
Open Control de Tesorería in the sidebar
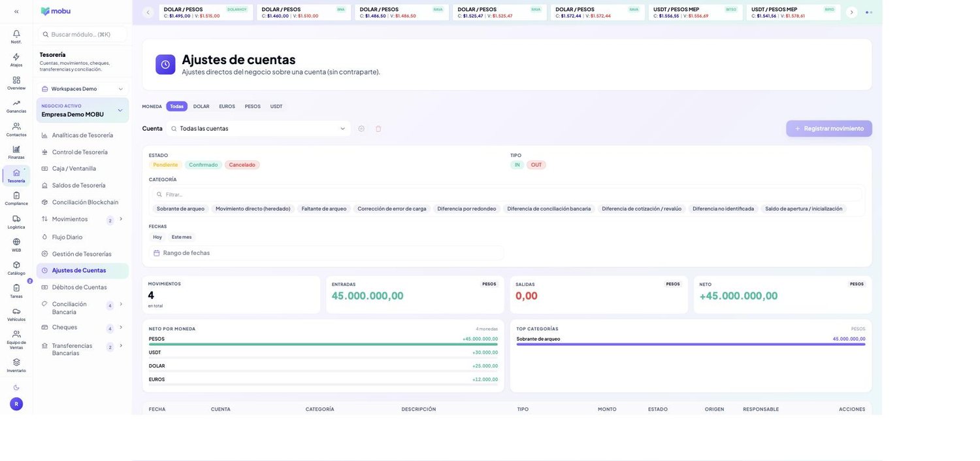point(82,152)
